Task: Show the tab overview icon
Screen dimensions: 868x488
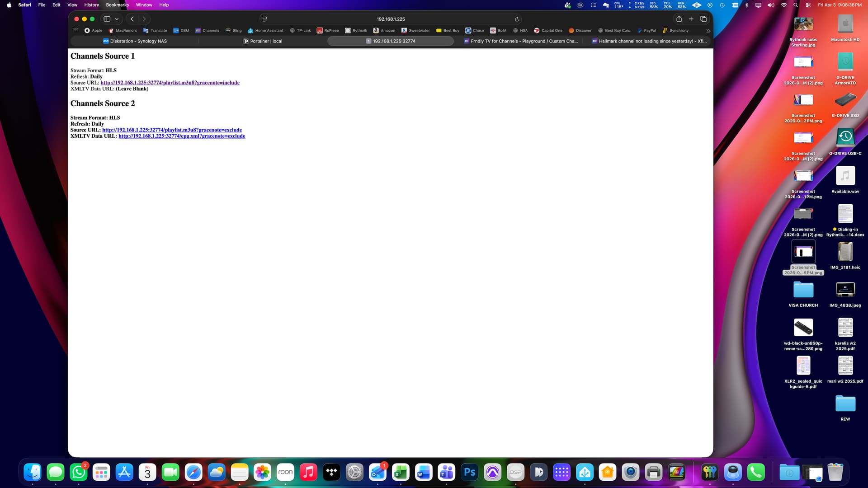Action: tap(703, 19)
